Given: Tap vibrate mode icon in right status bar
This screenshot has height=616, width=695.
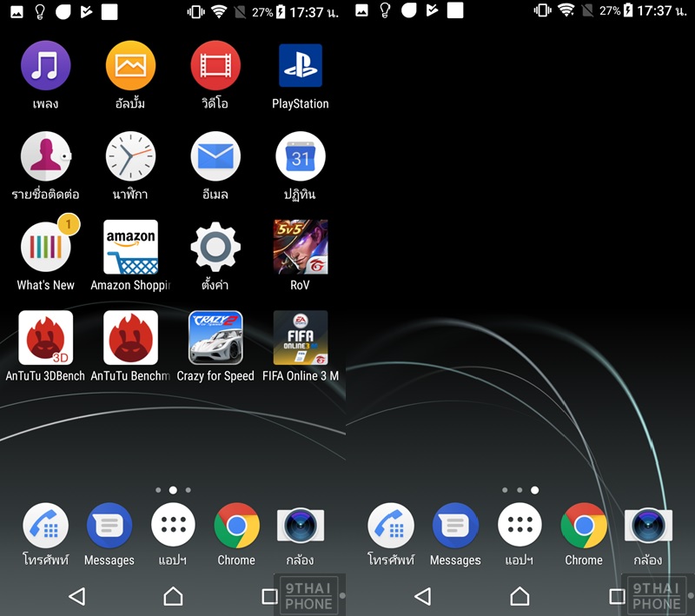Looking at the screenshot, I should click(x=542, y=10).
